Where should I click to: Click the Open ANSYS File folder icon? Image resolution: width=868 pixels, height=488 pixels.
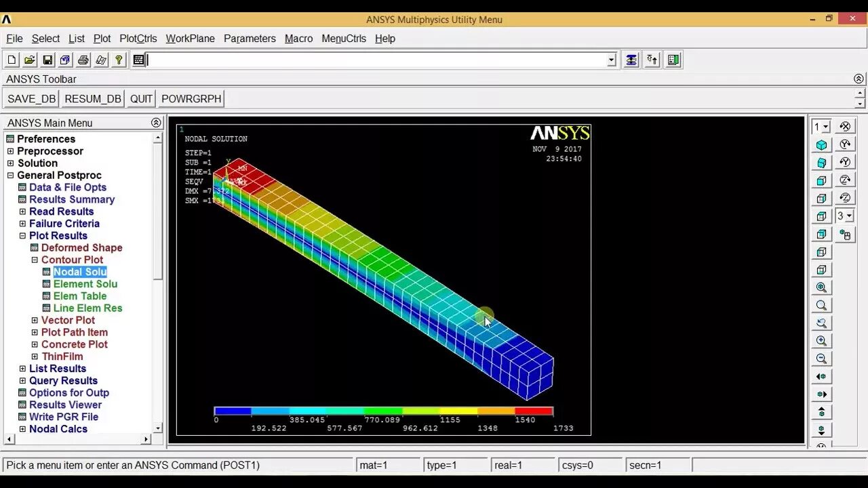coord(30,60)
